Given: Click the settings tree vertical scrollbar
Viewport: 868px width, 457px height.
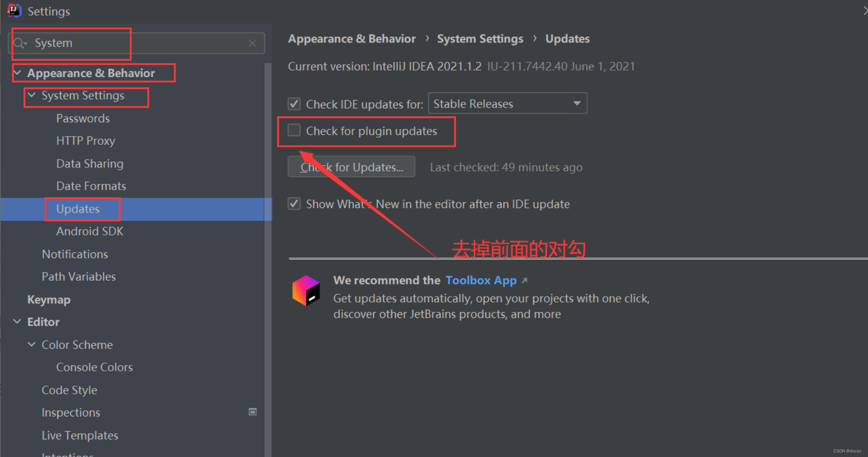Looking at the screenshot, I should (x=268, y=260).
